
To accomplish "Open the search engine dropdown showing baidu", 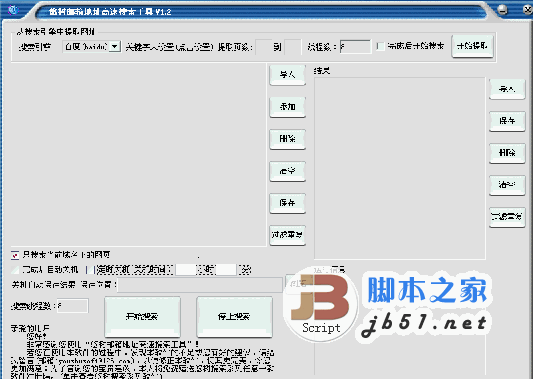I will click(116, 46).
